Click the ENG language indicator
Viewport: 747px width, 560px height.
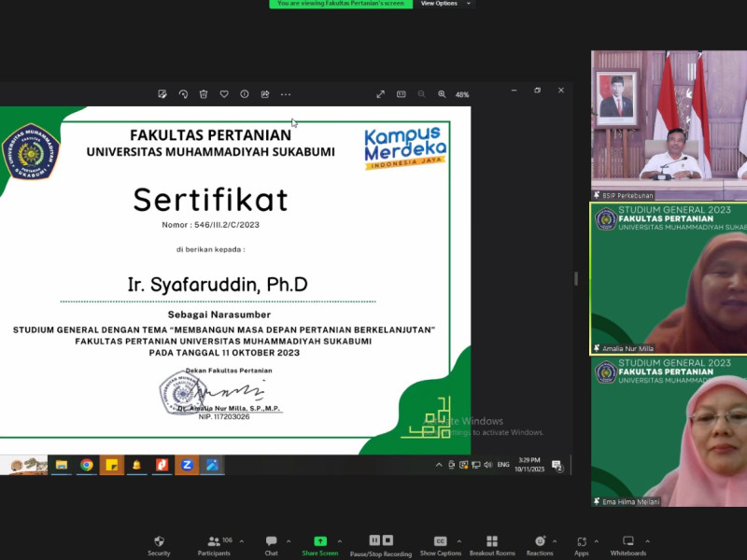coord(503,465)
